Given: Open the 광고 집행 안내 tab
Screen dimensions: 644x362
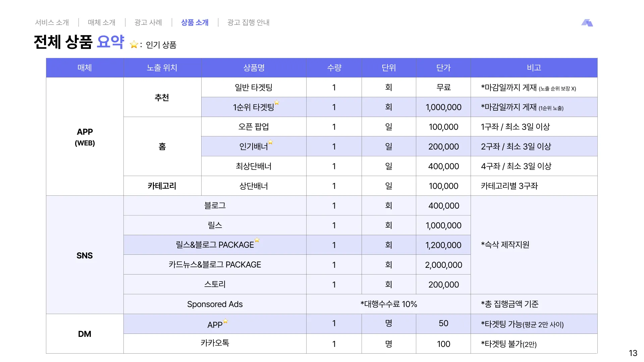Looking at the screenshot, I should click(249, 22).
